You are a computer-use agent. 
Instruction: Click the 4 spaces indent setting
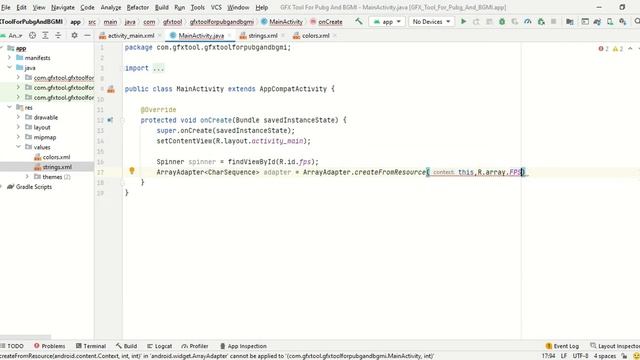coord(604,356)
